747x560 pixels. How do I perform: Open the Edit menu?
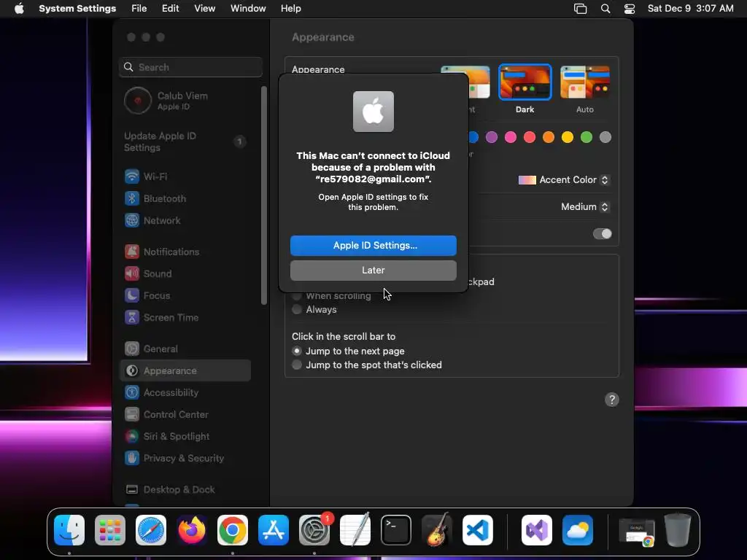170,9
